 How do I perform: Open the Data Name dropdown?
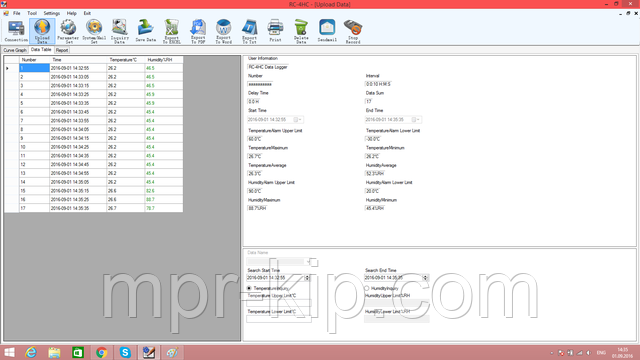pyautogui.click(x=309, y=262)
